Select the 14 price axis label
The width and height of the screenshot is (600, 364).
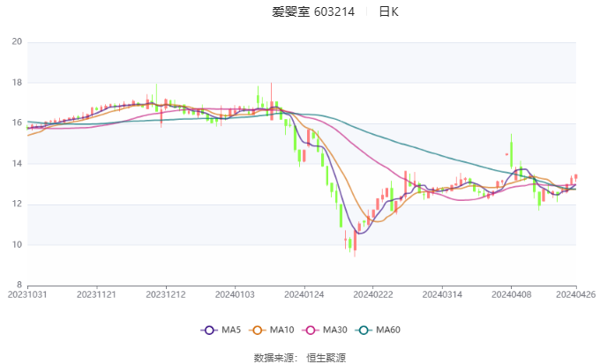click(17, 164)
